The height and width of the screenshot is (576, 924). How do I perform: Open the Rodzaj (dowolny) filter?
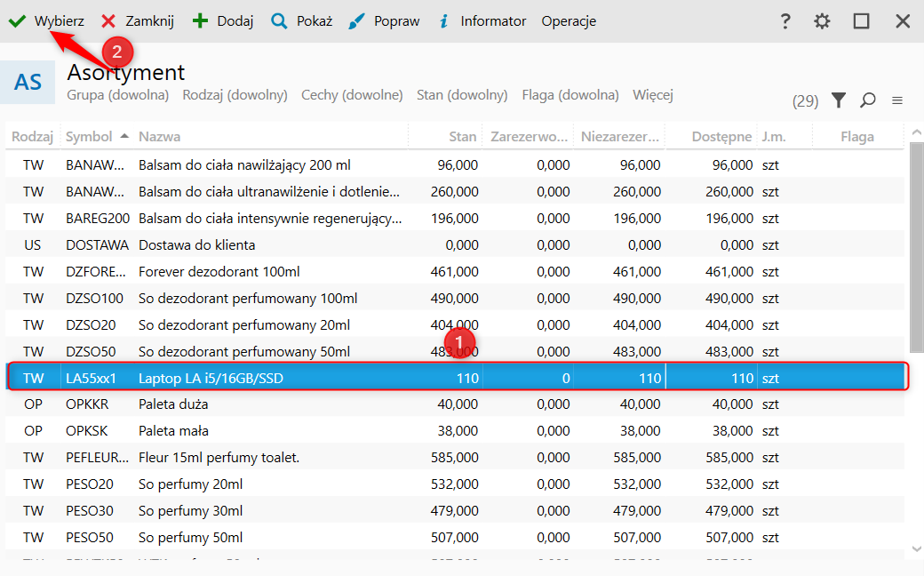[x=235, y=95]
